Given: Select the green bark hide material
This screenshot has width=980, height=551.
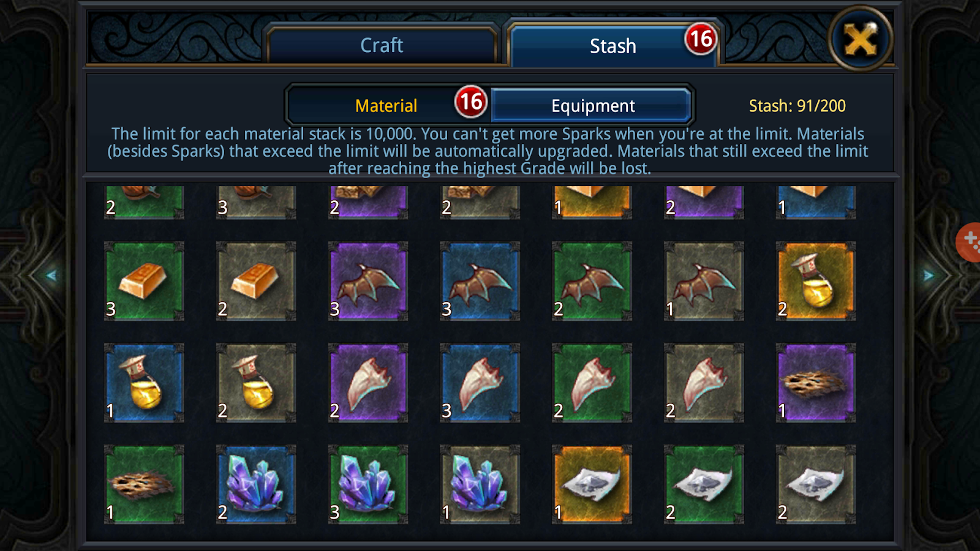Looking at the screenshot, I should pos(144,484).
